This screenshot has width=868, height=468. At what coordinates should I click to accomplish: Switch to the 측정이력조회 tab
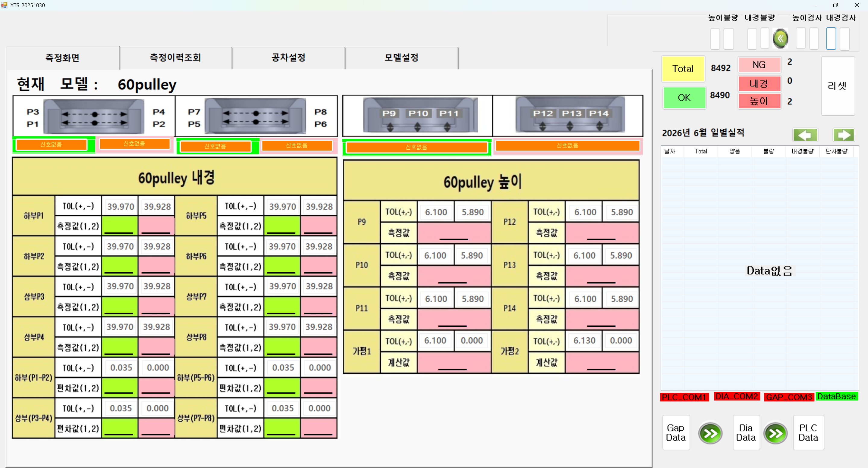click(175, 58)
